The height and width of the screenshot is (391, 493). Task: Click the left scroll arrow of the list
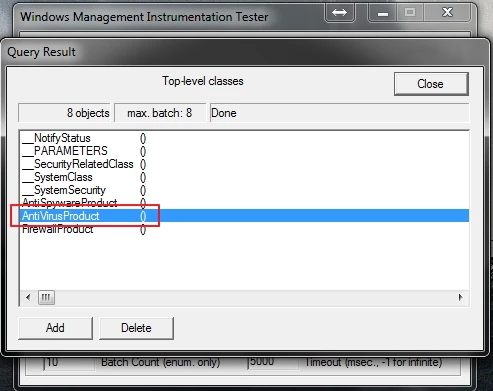pyautogui.click(x=28, y=297)
